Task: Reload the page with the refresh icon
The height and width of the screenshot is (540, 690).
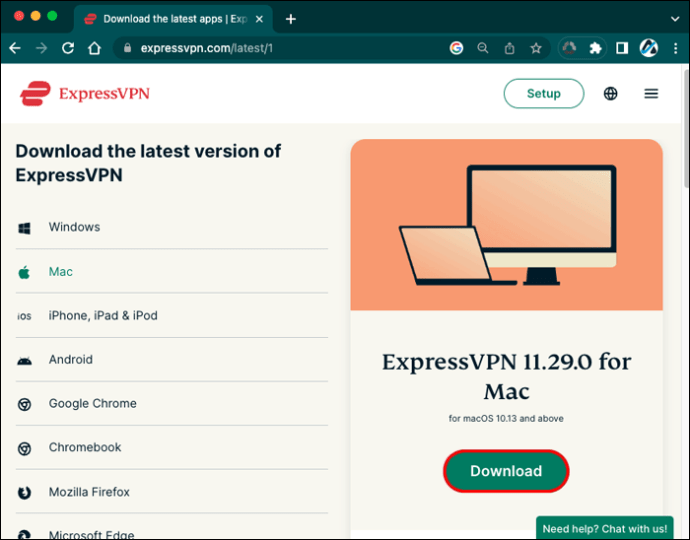Action: 68,48
